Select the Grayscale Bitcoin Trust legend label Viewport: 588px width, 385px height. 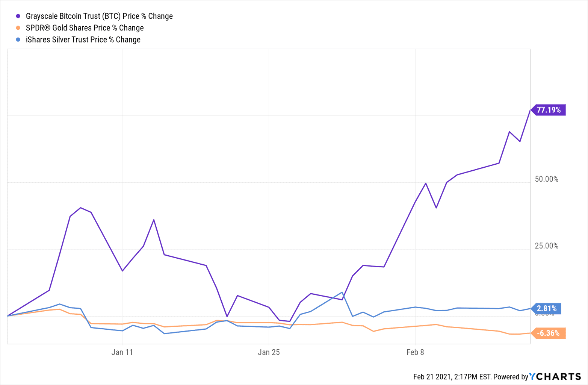coord(99,16)
